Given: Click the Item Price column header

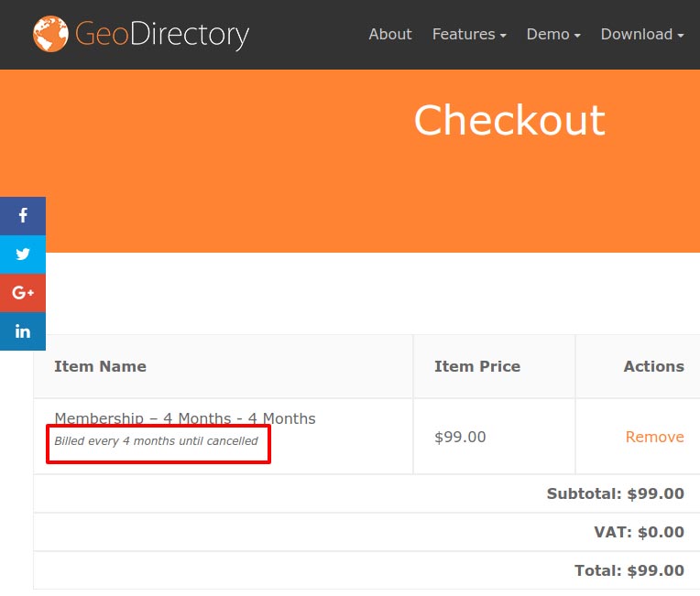Looking at the screenshot, I should point(477,366).
